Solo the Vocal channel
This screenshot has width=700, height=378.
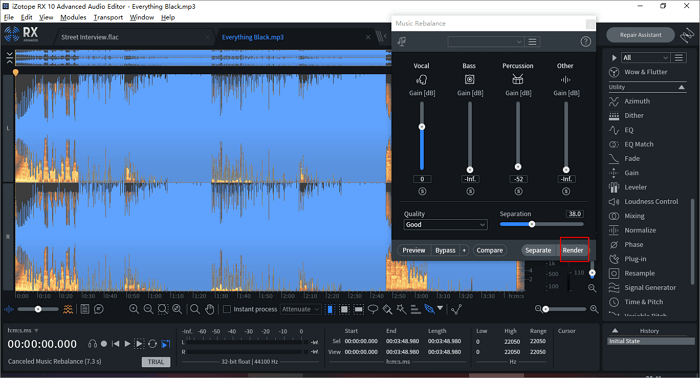422,191
